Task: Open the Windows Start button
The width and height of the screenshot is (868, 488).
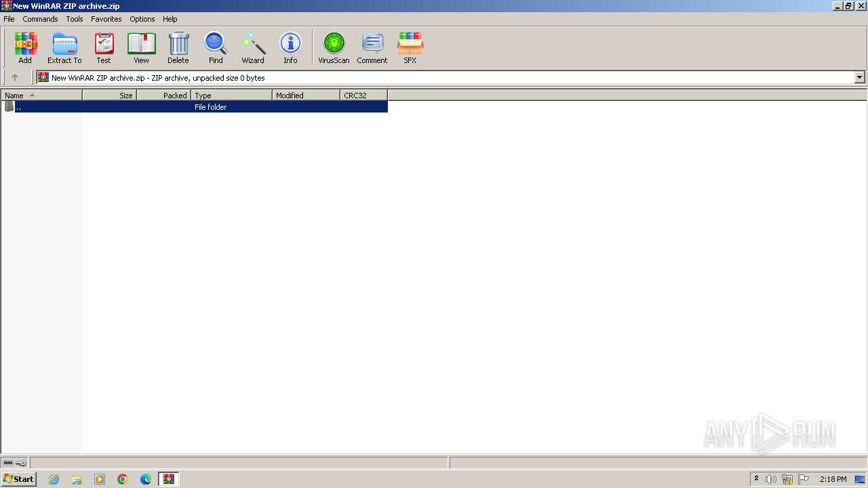Action: pyautogui.click(x=18, y=479)
